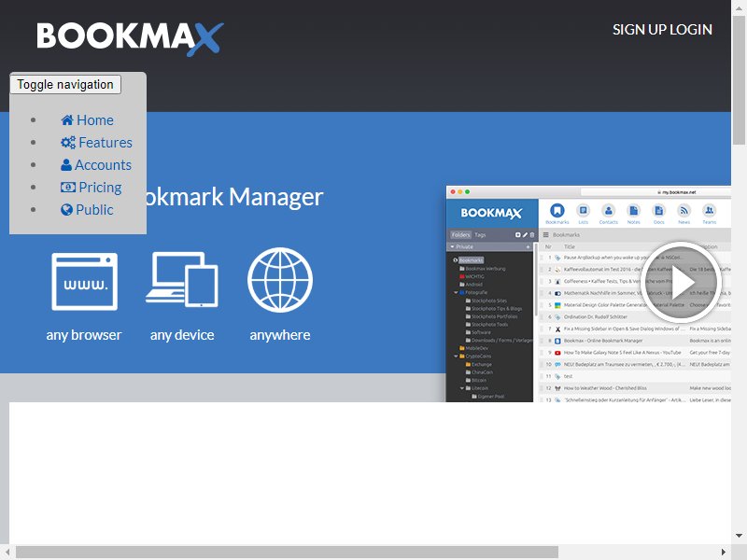747x560 pixels.
Task: Click the BOOKMAX logo in header
Action: 130,38
